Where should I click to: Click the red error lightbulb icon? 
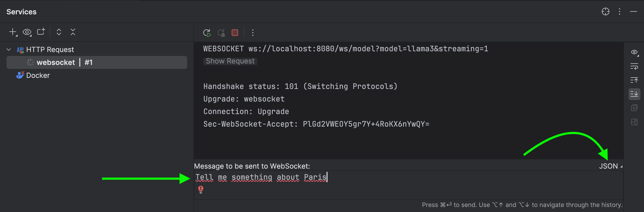[201, 190]
